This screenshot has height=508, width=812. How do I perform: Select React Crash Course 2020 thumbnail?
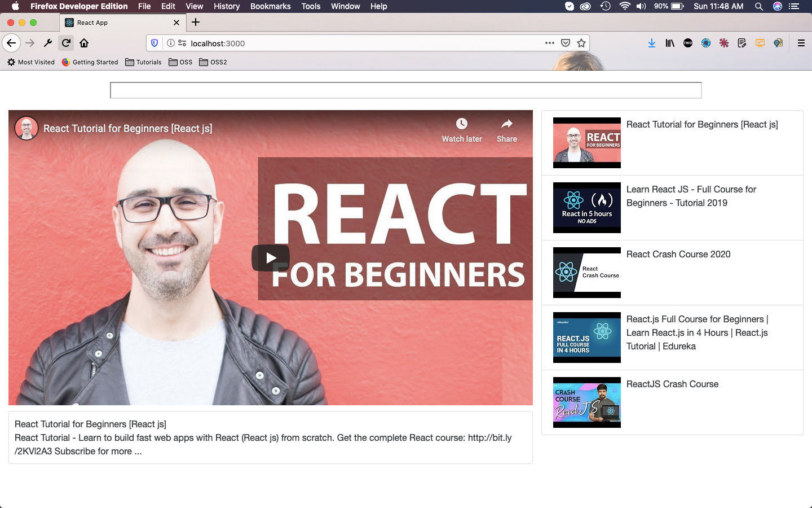[587, 273]
